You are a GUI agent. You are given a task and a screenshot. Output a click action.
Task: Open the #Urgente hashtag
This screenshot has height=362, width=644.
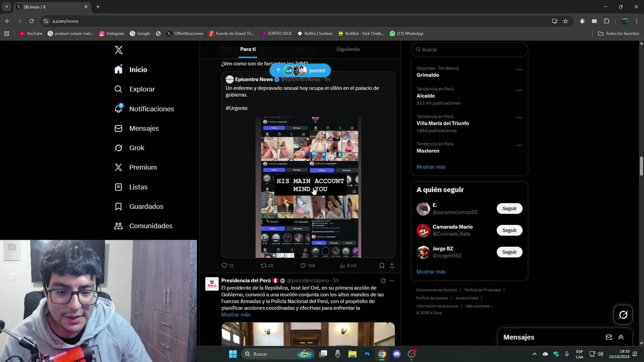(x=236, y=108)
